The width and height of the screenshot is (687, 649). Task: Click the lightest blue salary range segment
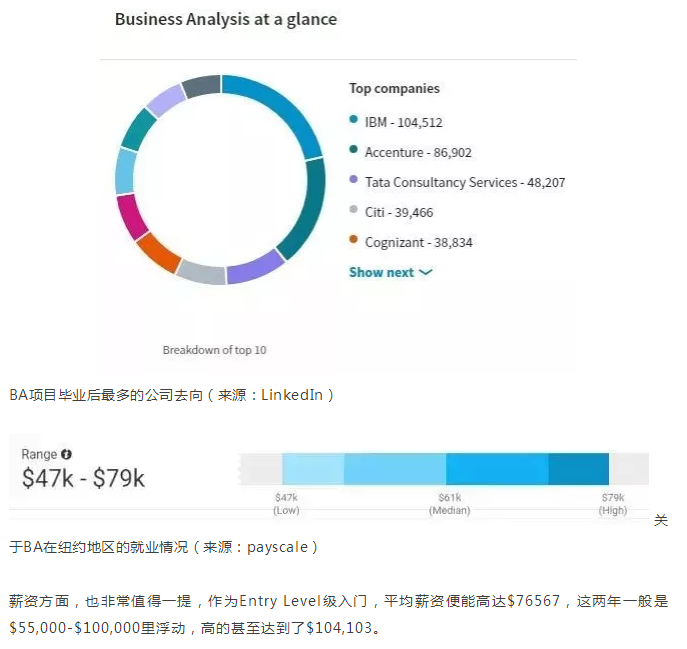(x=313, y=469)
